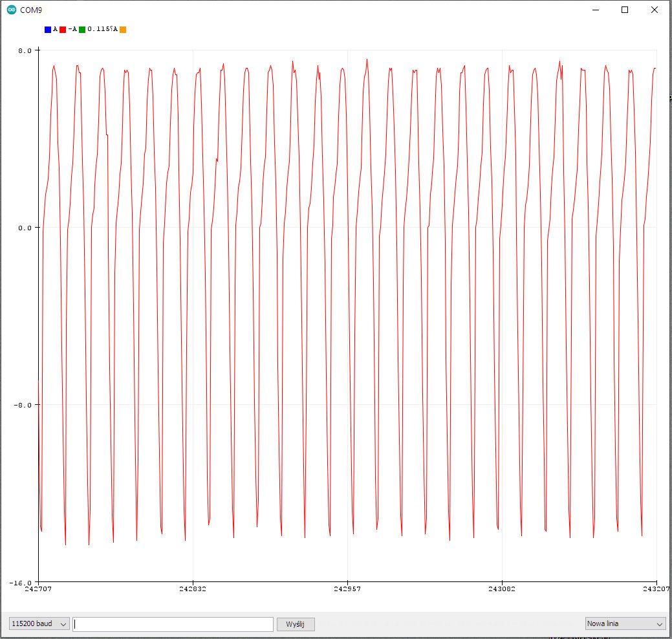Close the COM9 plotter window

tap(655, 10)
